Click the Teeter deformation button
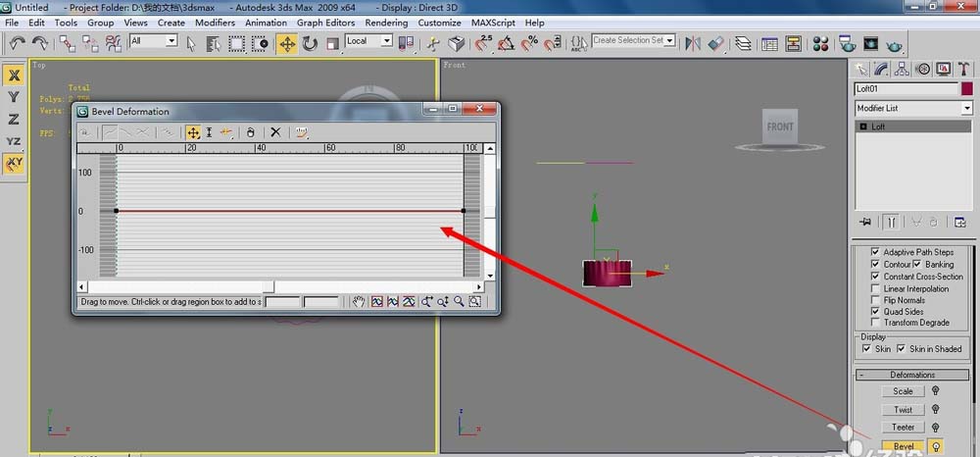The height and width of the screenshot is (457, 980). tap(904, 427)
